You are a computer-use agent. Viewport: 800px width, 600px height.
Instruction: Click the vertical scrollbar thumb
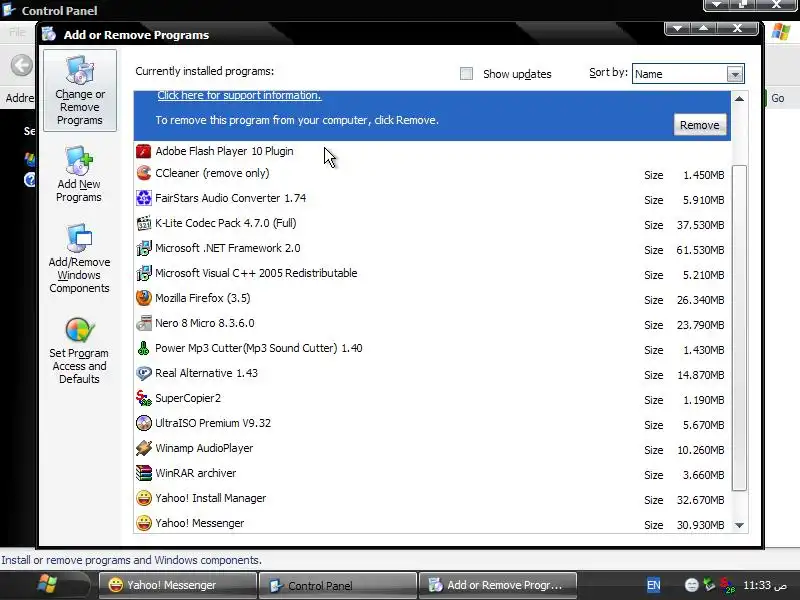coord(739,328)
